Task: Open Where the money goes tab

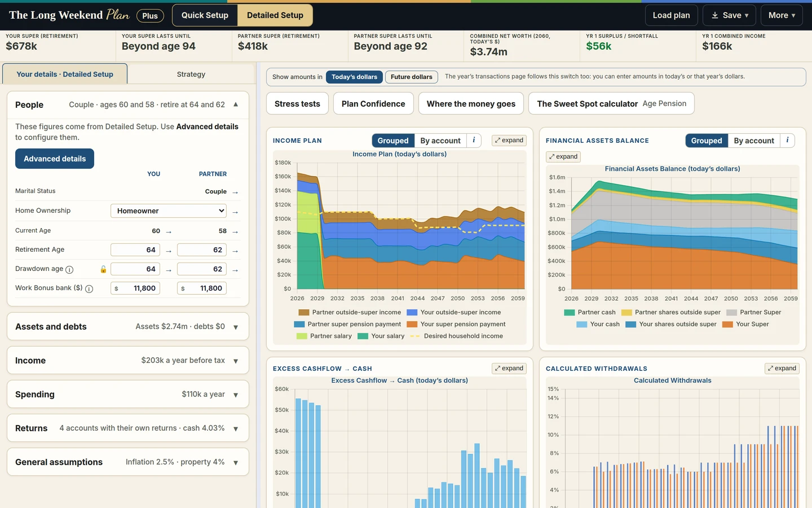Action: tap(471, 104)
